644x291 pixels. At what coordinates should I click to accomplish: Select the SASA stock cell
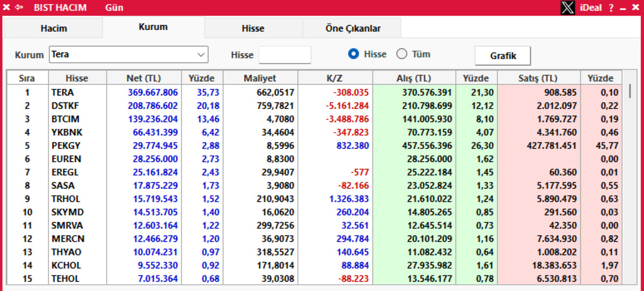77,185
